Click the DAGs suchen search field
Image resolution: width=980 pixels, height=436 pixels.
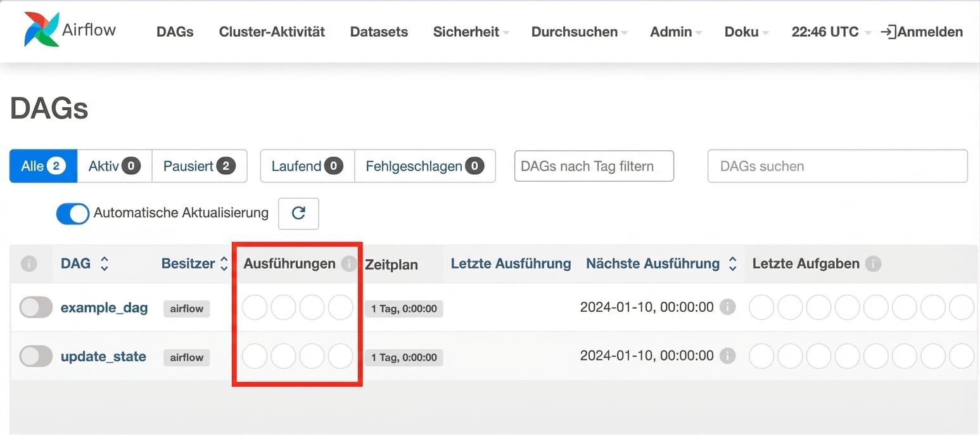pyautogui.click(x=837, y=166)
